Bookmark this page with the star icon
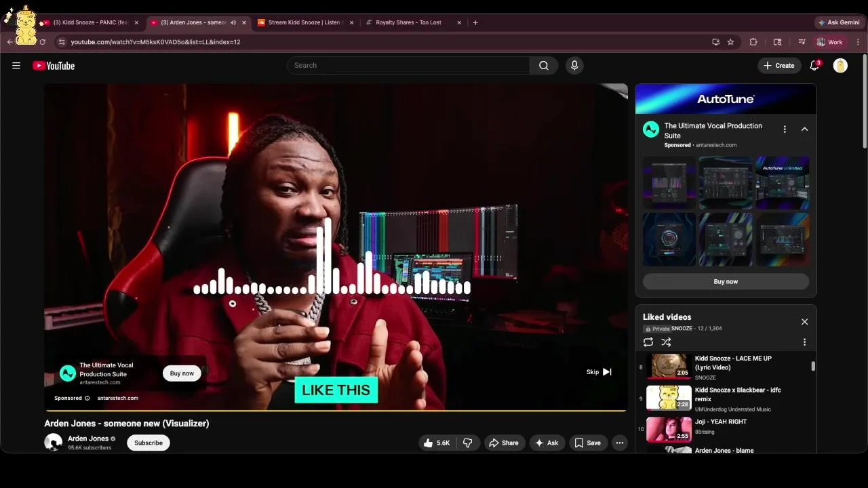 (730, 42)
